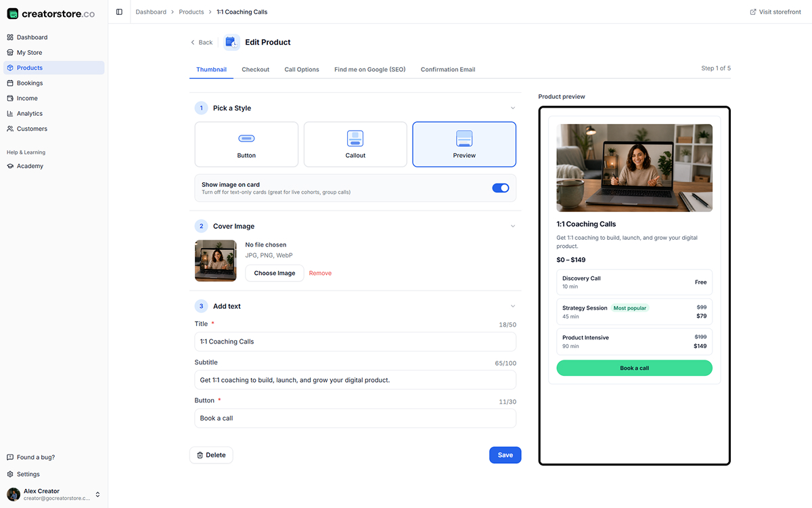This screenshot has width=812, height=508.
Task: Select the Preview style card
Action: [x=464, y=144]
